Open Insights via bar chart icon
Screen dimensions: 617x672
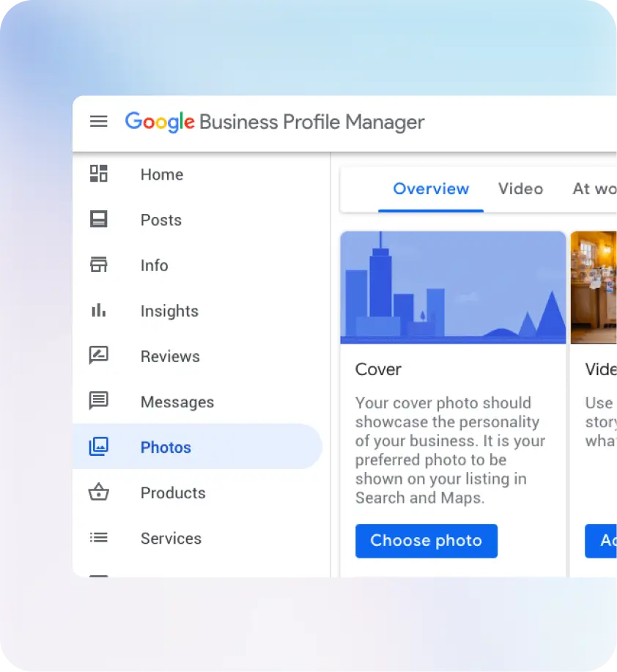tap(99, 311)
